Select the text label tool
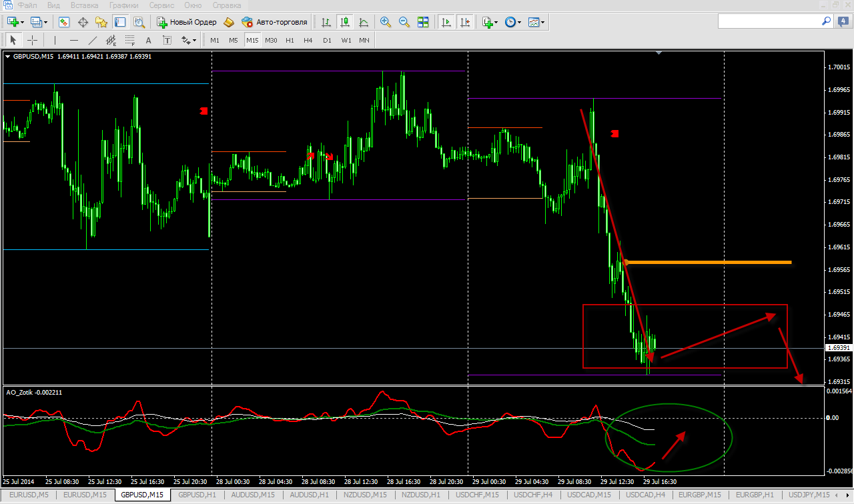Image resolution: width=854 pixels, height=504 pixels. [x=149, y=40]
